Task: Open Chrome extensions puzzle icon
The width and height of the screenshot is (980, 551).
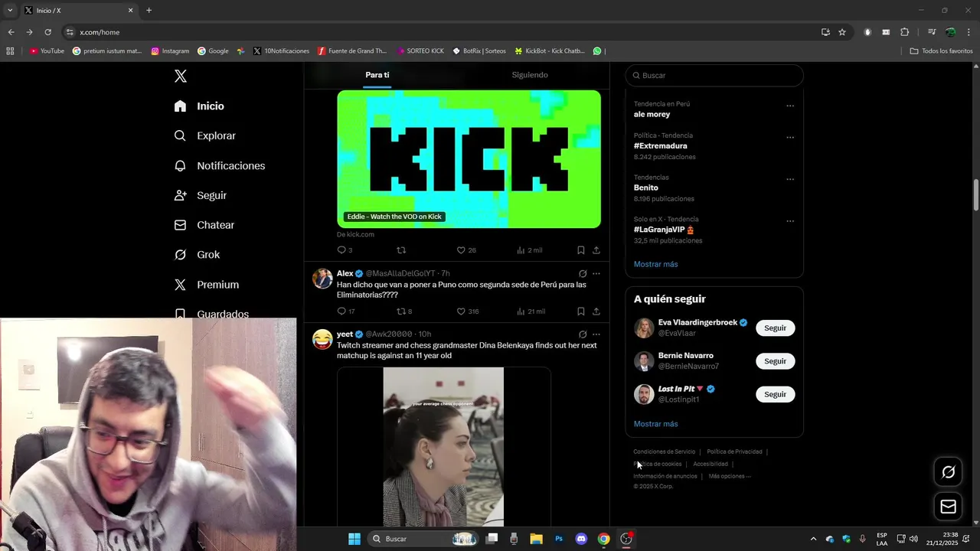Action: coord(904,32)
